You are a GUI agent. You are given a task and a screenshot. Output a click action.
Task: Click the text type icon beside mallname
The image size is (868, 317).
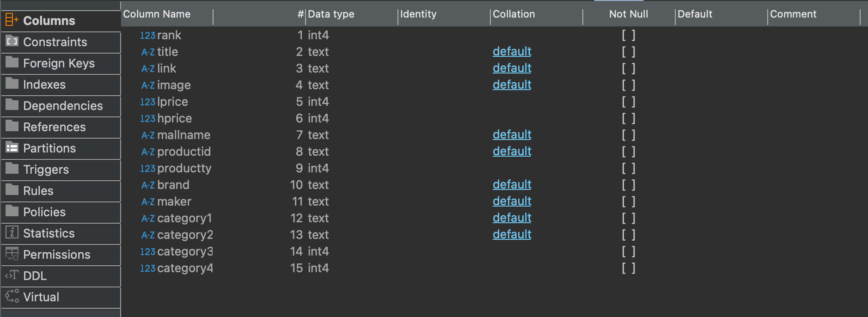[x=148, y=135]
